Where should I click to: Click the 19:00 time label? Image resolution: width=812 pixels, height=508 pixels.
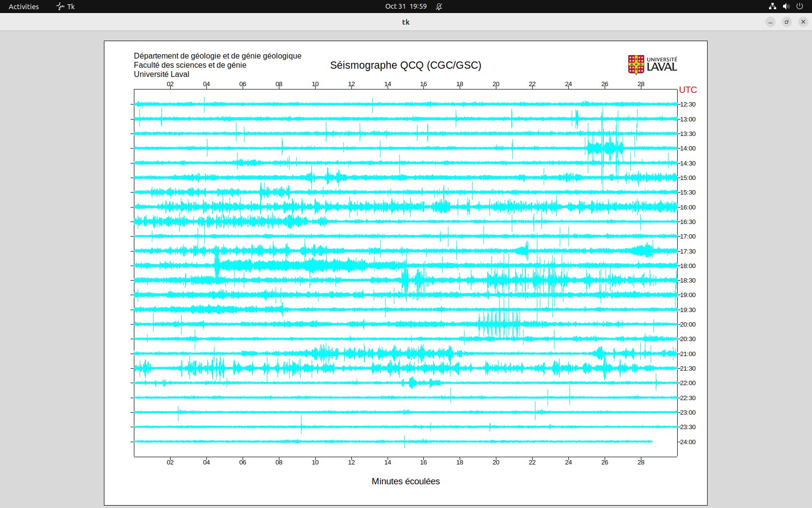[688, 295]
